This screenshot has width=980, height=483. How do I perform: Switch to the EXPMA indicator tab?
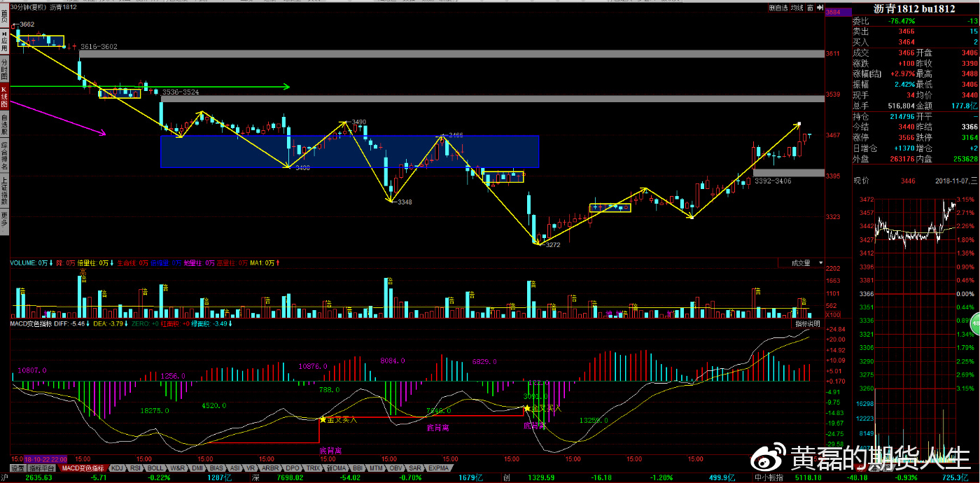pos(438,468)
